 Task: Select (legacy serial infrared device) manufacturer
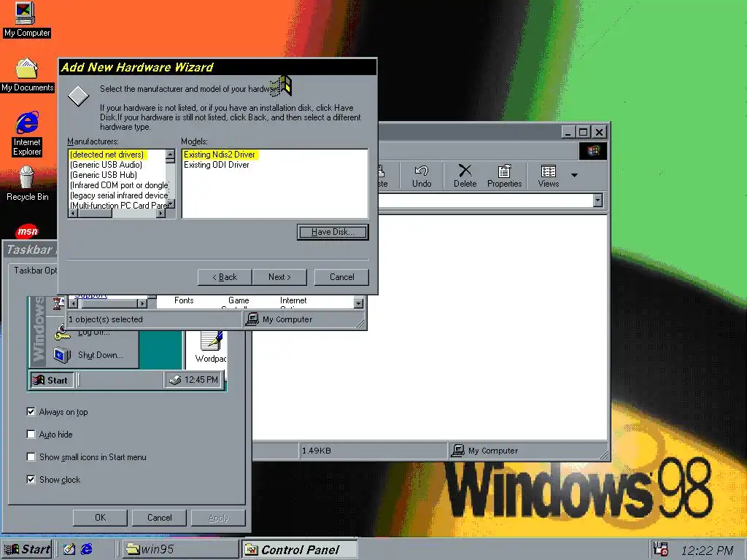point(119,195)
